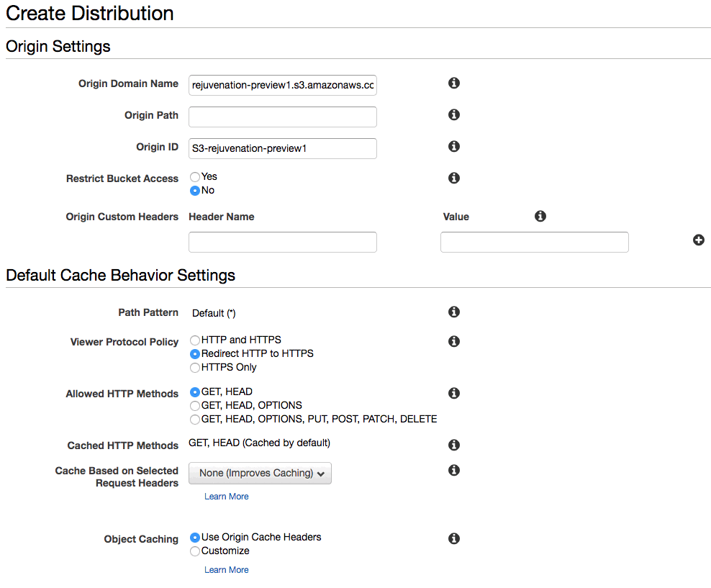The image size is (711, 588).
Task: Add another custom header with the plus icon
Action: coord(698,240)
